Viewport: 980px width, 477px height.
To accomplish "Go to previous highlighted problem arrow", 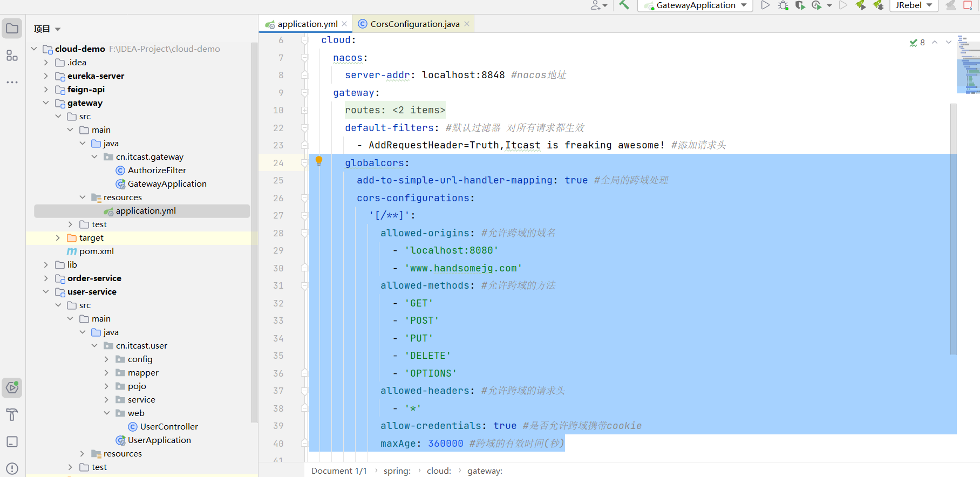I will point(935,42).
